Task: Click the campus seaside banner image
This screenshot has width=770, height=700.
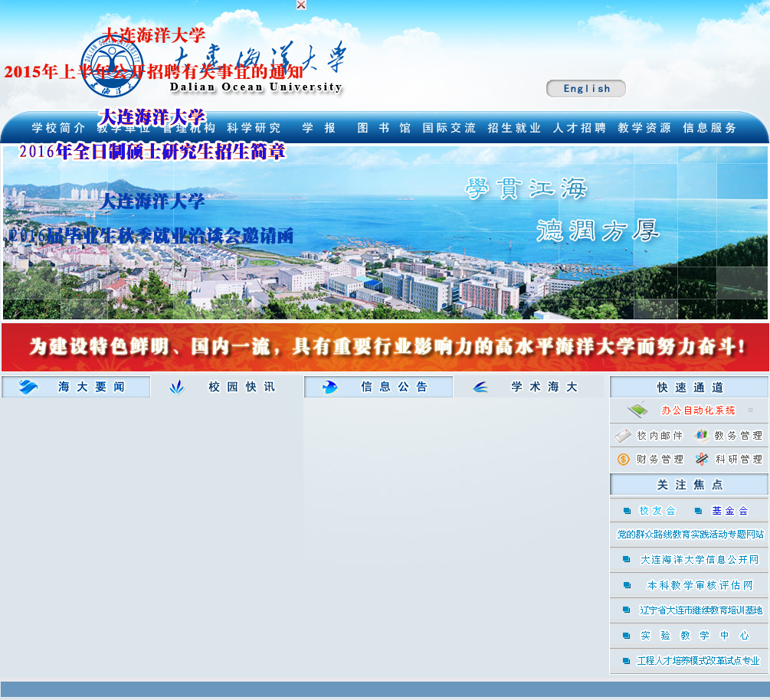Action: 385,233
